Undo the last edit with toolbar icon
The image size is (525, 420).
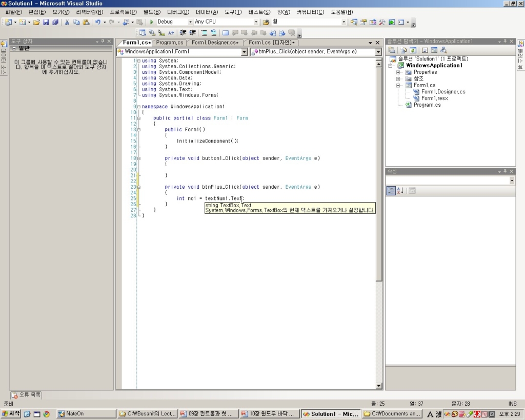click(x=98, y=22)
